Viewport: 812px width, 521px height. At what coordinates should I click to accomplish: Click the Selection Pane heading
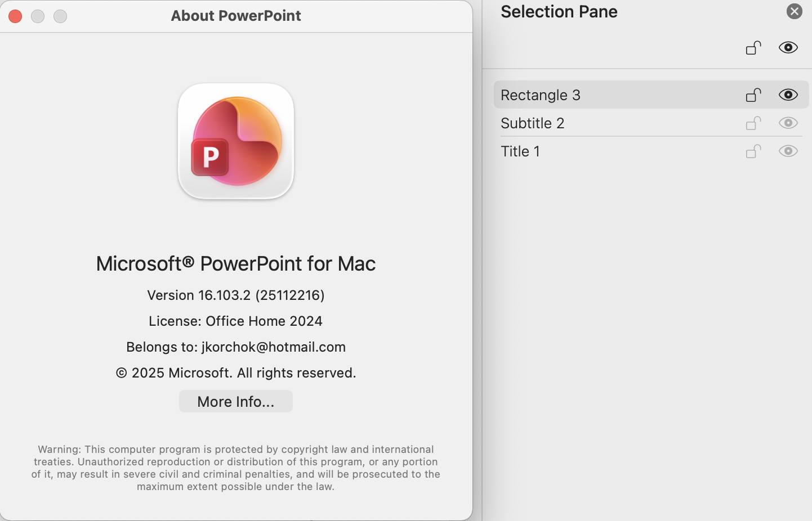559,12
